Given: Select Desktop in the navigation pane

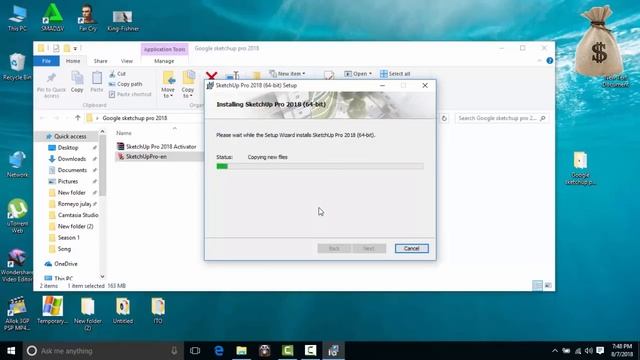Looking at the screenshot, I should [68, 147].
